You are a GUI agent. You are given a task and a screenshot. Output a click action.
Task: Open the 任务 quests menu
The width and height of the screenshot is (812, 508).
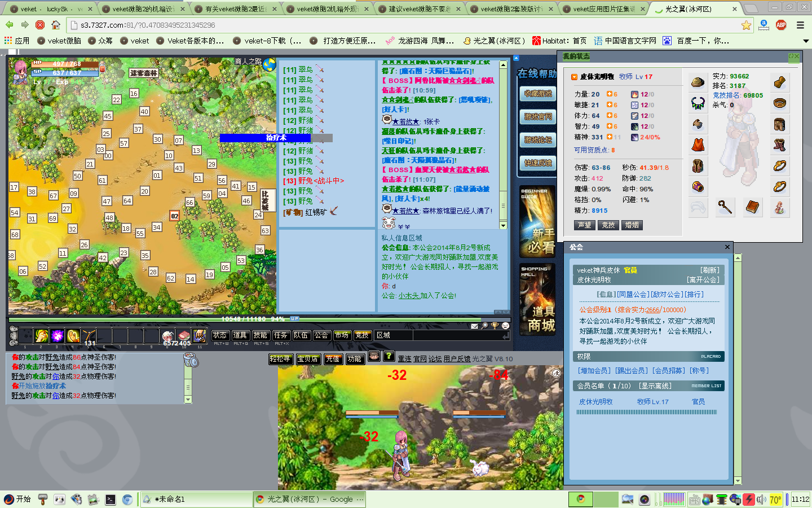pyautogui.click(x=281, y=335)
